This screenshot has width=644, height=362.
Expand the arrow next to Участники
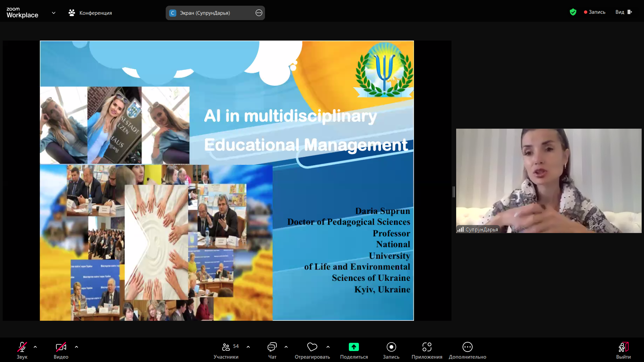(248, 347)
